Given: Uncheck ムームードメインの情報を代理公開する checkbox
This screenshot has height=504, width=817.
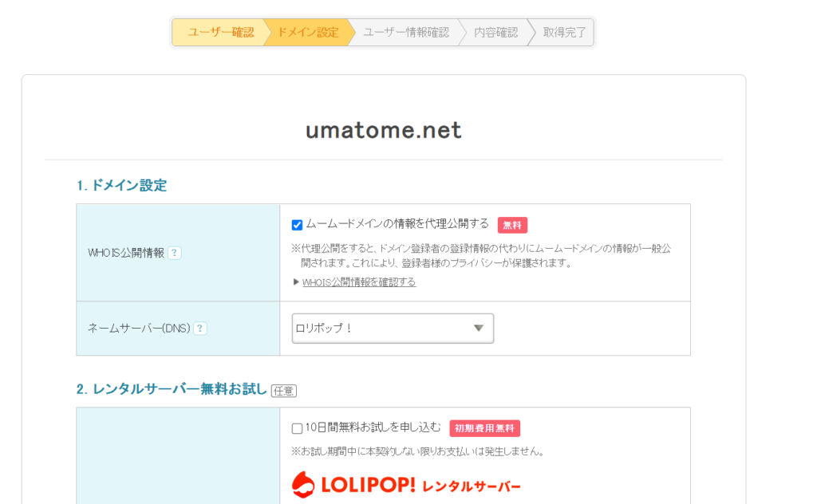Looking at the screenshot, I should click(298, 225).
